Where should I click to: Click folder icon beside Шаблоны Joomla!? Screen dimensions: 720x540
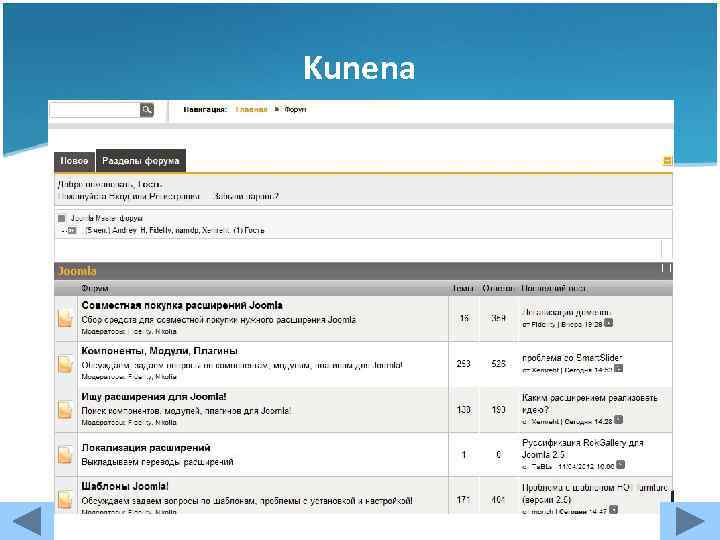(65, 500)
